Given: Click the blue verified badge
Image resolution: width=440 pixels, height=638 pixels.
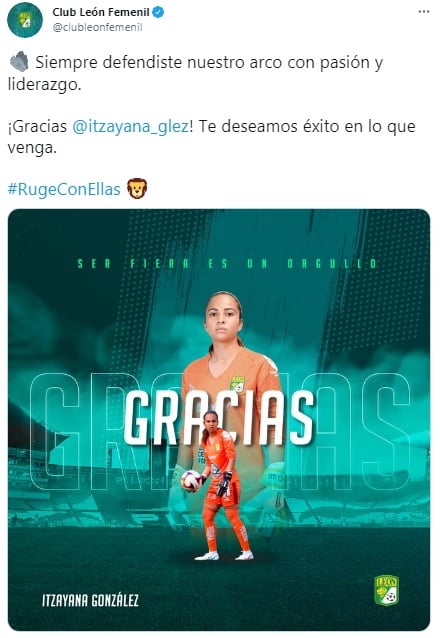Looking at the screenshot, I should point(158,12).
